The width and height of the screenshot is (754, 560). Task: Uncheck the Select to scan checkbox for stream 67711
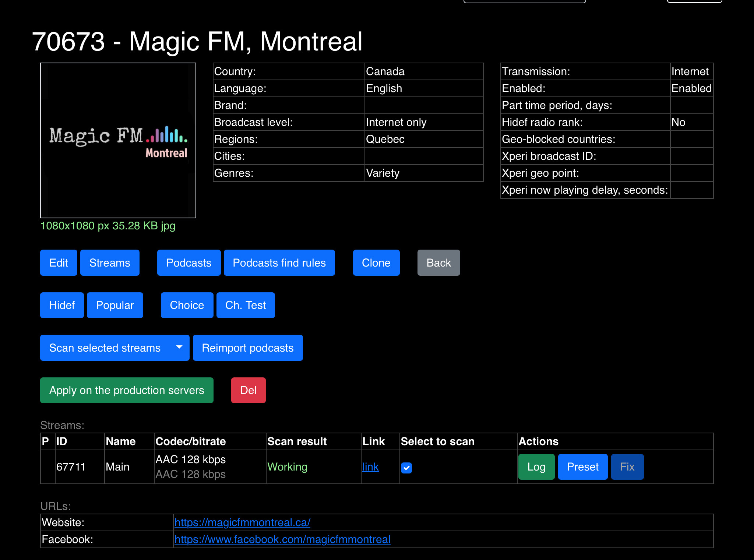(406, 468)
